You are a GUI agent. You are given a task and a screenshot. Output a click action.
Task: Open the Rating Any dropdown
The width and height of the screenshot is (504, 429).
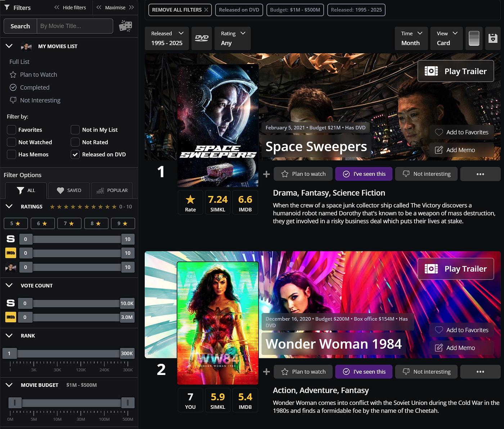(233, 38)
